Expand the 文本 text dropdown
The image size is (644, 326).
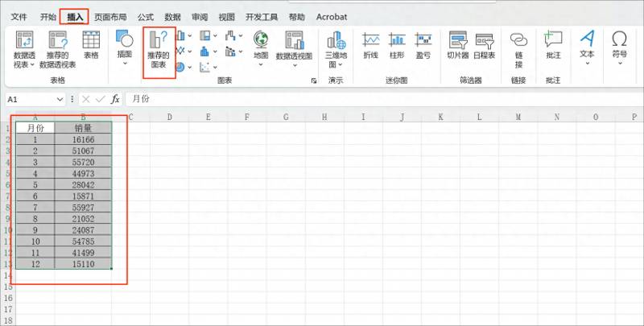(588, 64)
